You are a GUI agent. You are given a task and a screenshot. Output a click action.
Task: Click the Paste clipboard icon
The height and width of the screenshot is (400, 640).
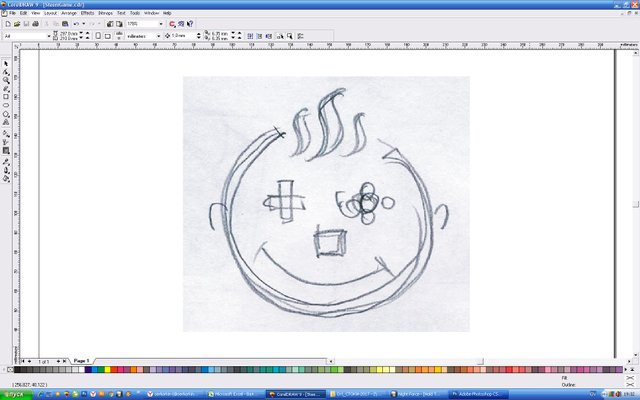[65, 24]
